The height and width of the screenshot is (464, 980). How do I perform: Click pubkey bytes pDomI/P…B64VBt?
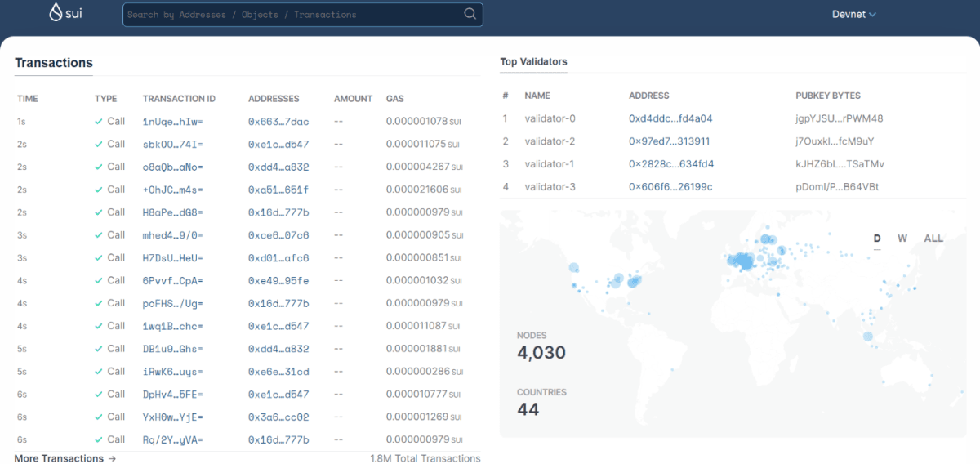point(837,187)
